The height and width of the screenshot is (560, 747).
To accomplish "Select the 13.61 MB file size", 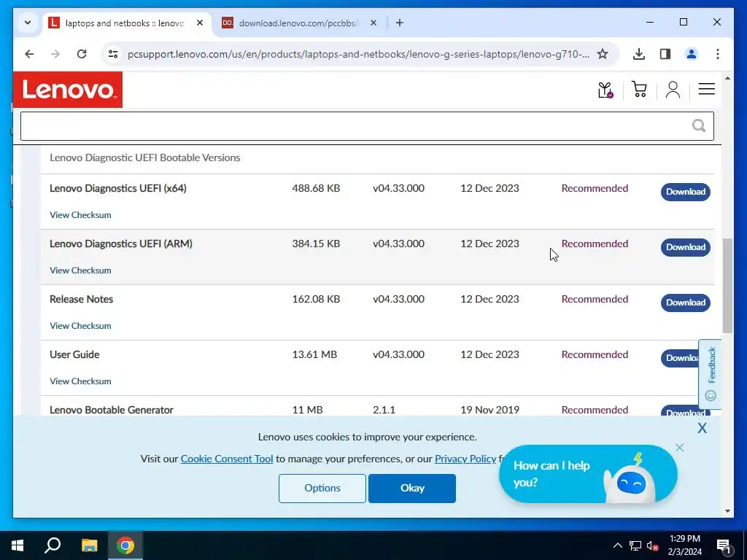I will [314, 354].
